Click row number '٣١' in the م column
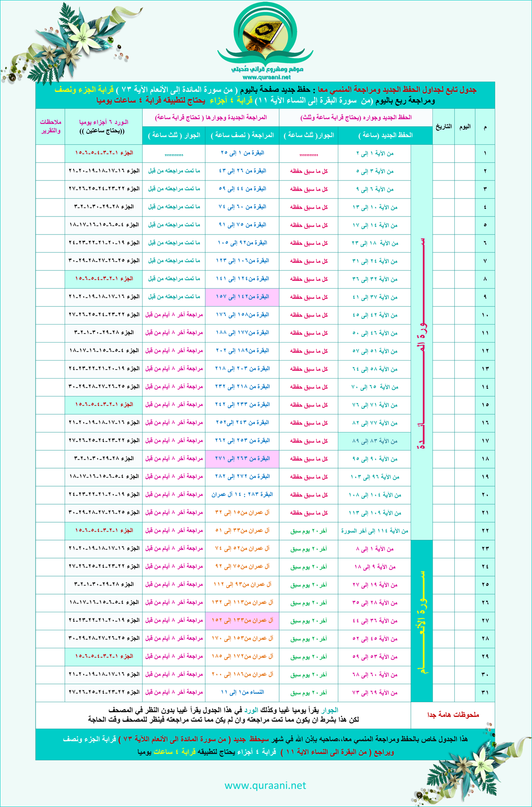Image resolution: width=532 pixels, height=807 pixels. (x=485, y=692)
